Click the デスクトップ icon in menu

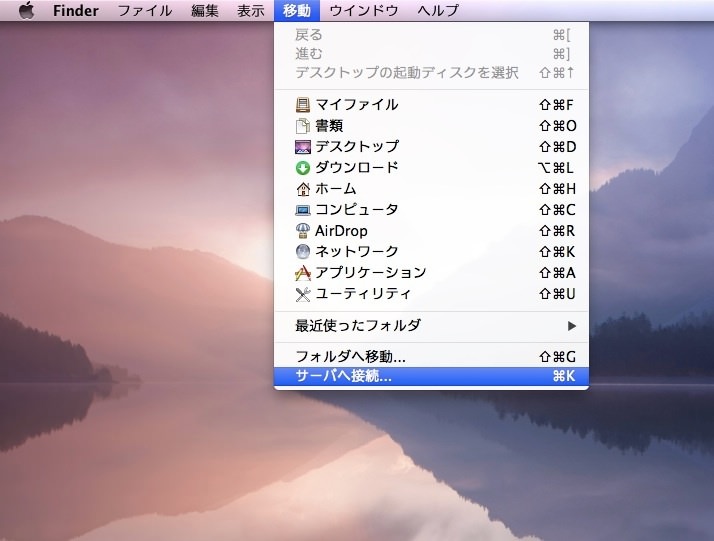point(303,147)
